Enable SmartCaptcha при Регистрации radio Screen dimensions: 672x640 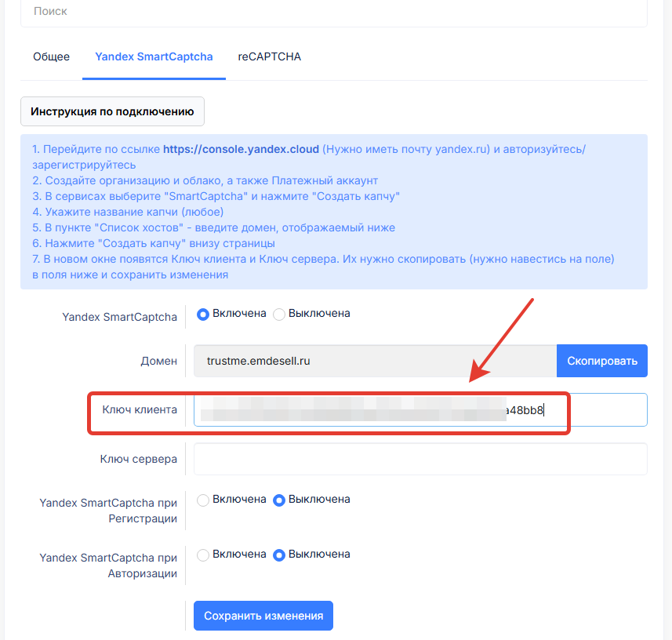pyautogui.click(x=203, y=500)
